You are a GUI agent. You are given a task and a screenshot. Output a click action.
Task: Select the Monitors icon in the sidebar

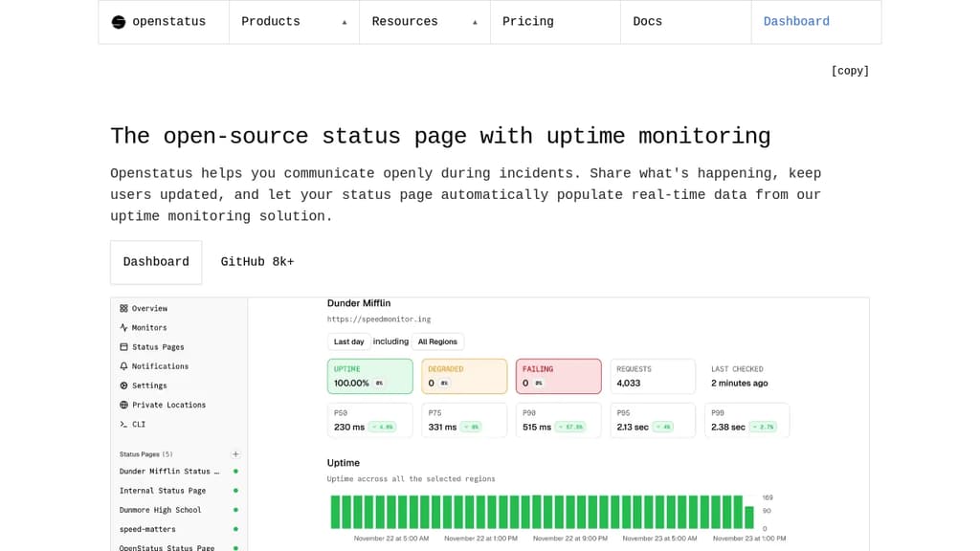(x=125, y=327)
